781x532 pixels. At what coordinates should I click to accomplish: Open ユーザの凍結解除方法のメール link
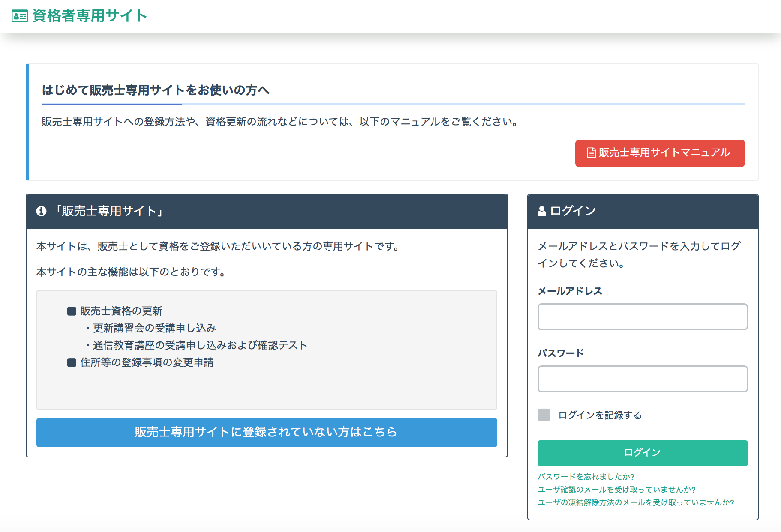636,502
